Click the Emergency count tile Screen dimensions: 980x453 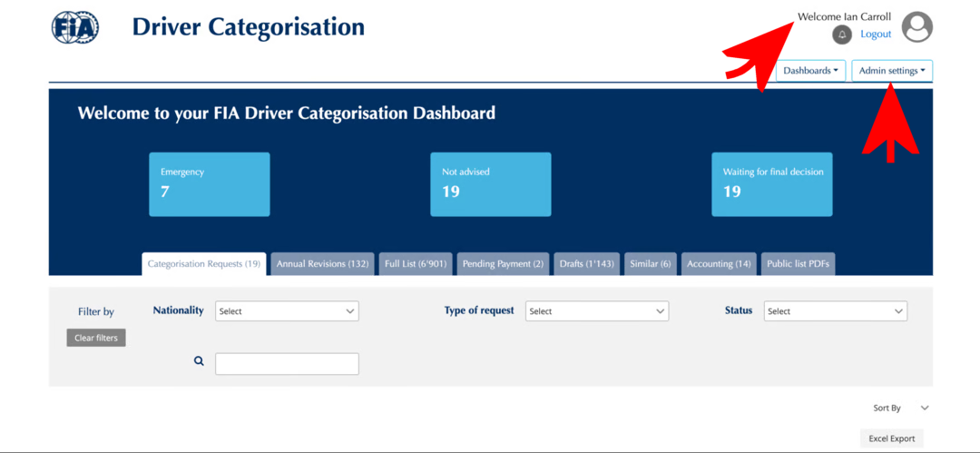[x=210, y=184]
